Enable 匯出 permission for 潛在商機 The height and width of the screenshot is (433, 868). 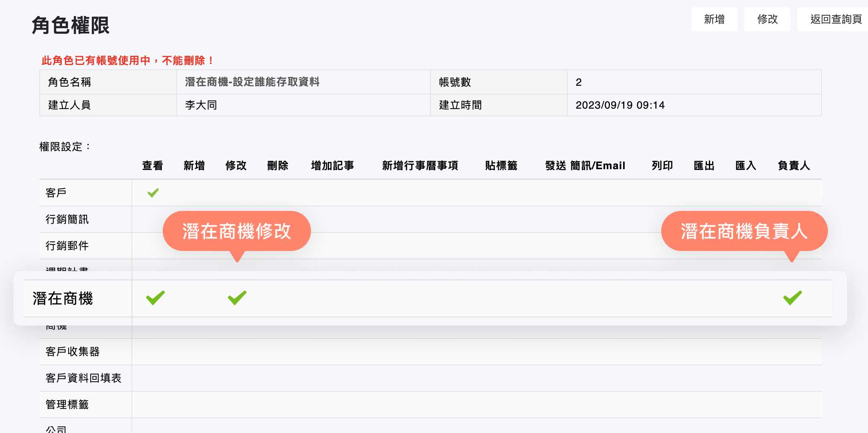pyautogui.click(x=704, y=298)
